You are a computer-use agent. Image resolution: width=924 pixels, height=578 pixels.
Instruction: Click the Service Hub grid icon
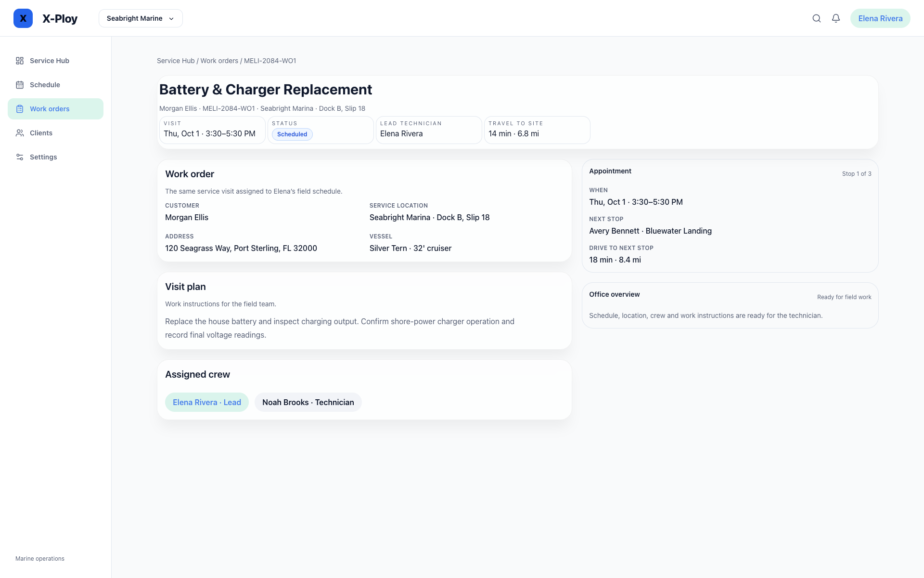pyautogui.click(x=20, y=61)
